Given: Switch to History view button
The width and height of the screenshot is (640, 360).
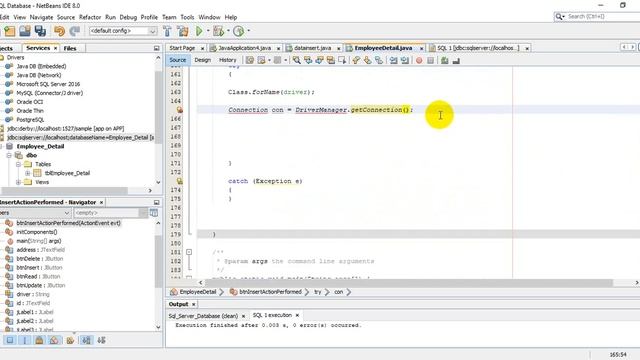Looking at the screenshot, I should pyautogui.click(x=227, y=60).
